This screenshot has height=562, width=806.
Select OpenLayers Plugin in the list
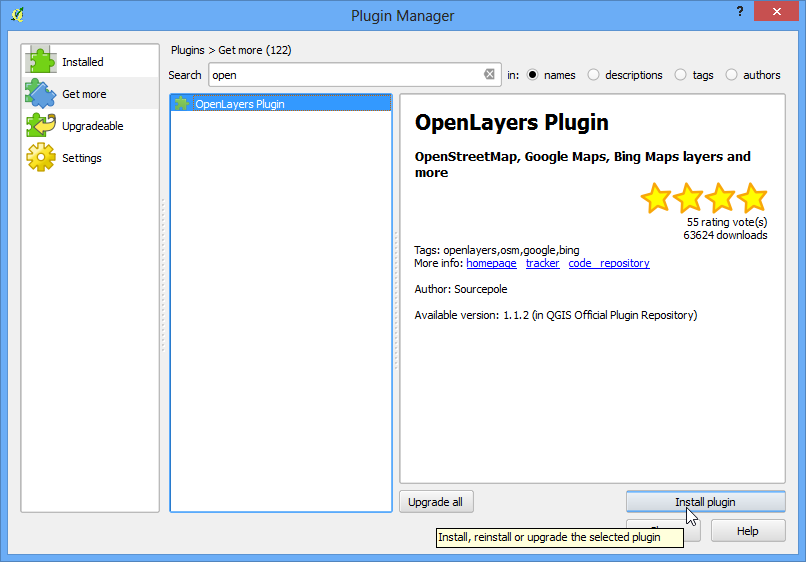(281, 103)
